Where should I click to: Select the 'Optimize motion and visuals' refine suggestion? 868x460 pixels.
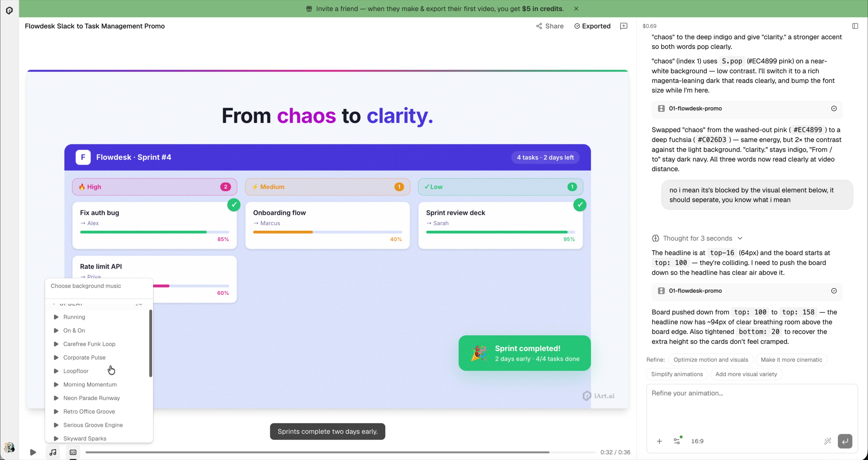click(711, 360)
